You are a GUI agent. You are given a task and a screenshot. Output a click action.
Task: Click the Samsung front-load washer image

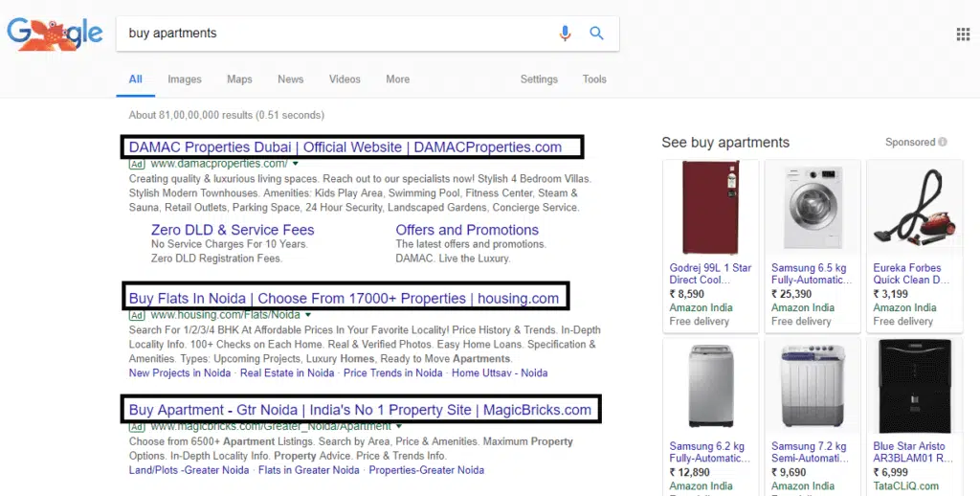click(x=812, y=208)
